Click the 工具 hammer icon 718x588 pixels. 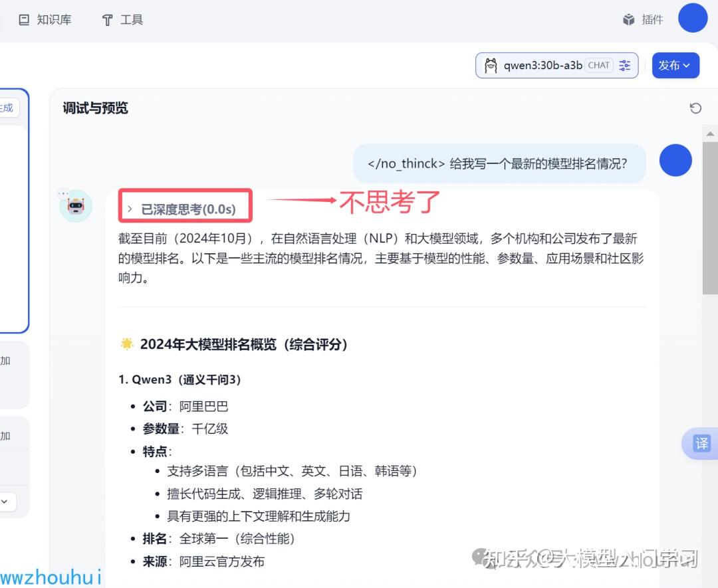click(107, 20)
